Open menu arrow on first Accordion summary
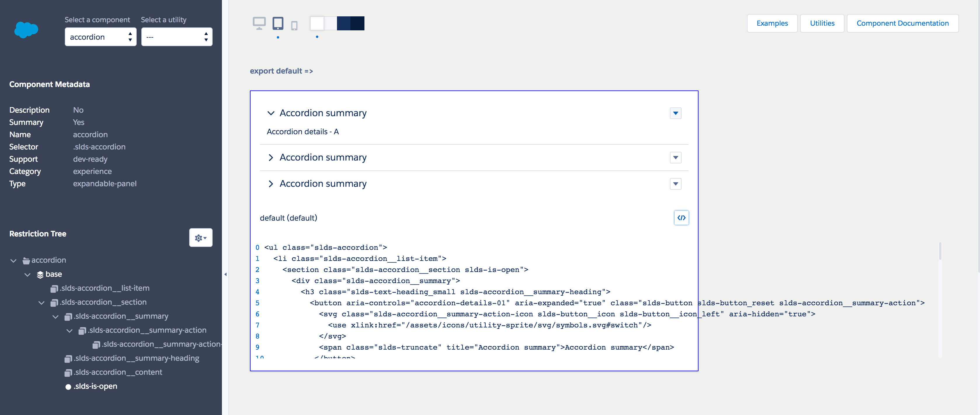 (x=676, y=113)
